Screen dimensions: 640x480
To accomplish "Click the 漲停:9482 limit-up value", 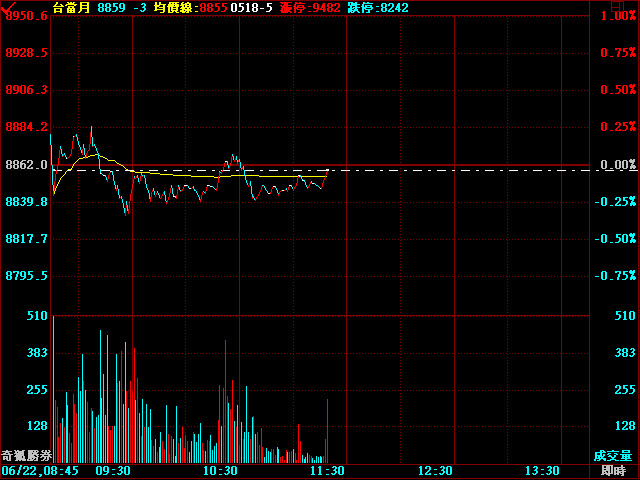I will coord(310,7).
